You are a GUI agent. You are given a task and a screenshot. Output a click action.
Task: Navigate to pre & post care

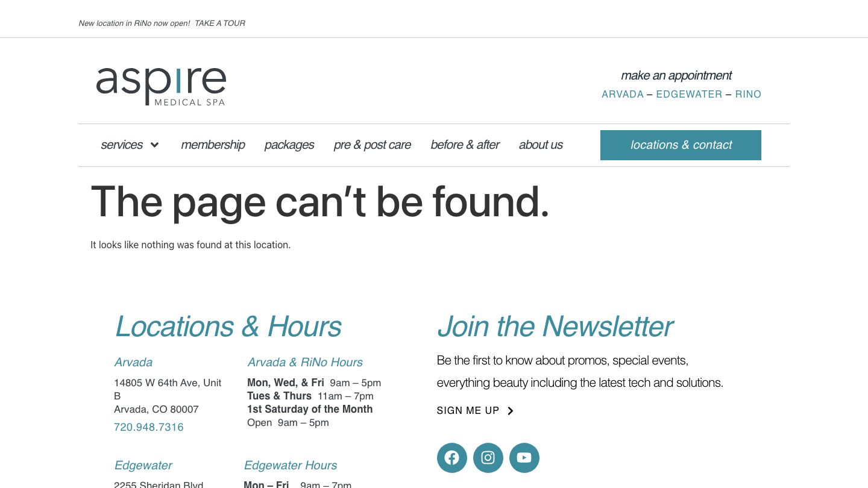pyautogui.click(x=372, y=145)
